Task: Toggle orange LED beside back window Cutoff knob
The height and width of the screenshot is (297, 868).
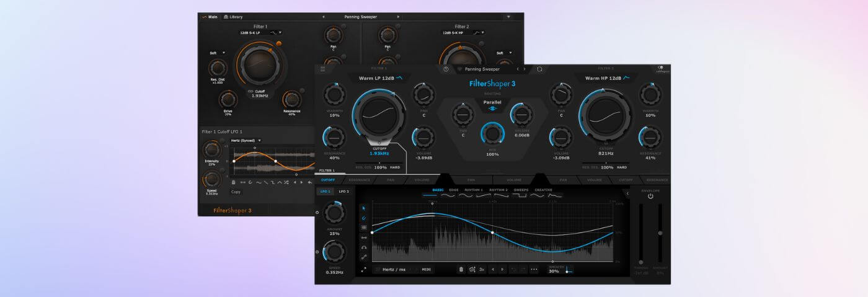Action: tap(279, 43)
